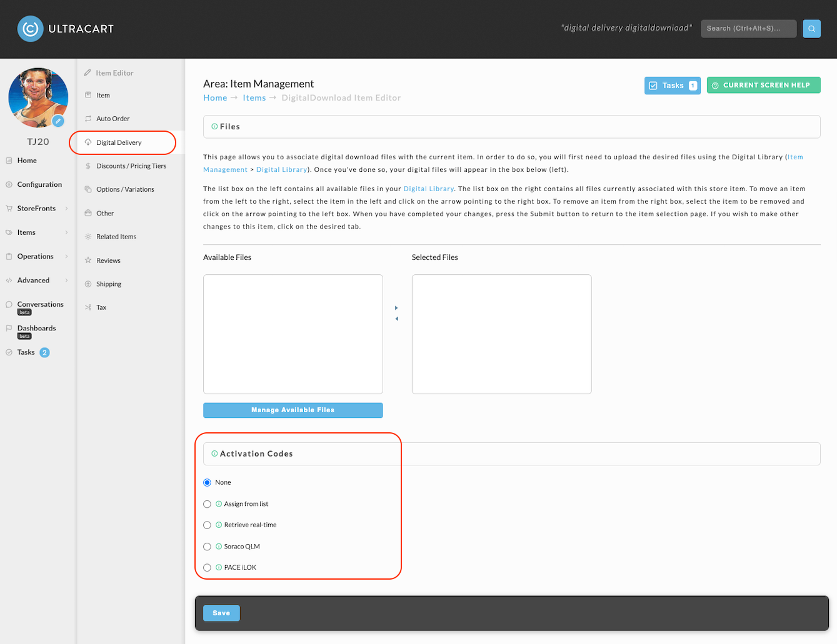Select the Soraco QLM radio option
The width and height of the screenshot is (837, 644).
click(207, 547)
